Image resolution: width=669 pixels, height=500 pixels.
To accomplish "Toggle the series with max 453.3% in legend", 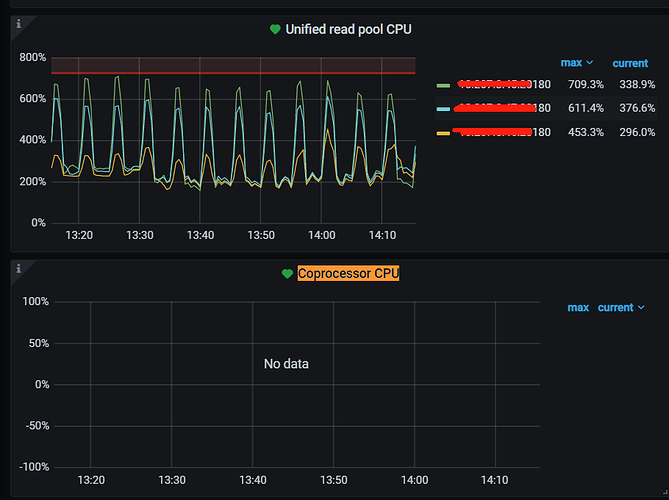I will pos(502,132).
